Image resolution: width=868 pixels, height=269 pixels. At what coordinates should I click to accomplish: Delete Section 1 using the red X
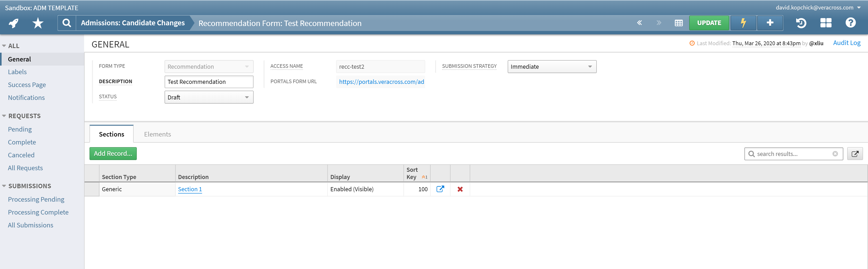coord(460,189)
